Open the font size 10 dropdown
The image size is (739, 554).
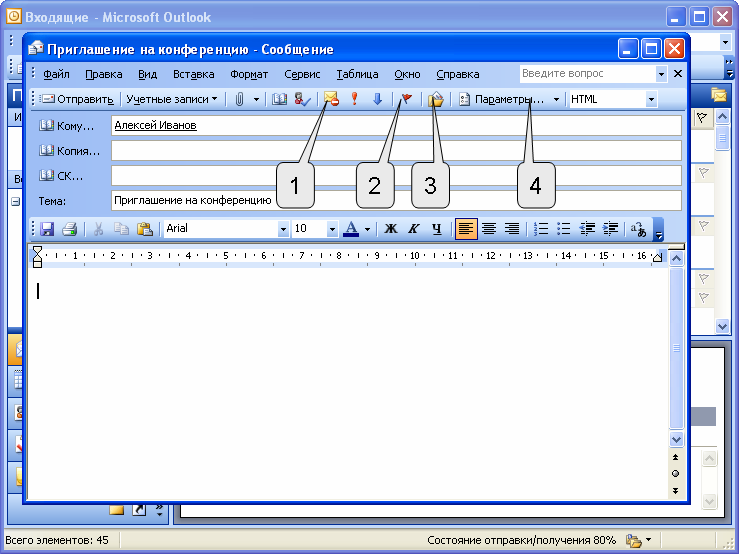tap(332, 229)
